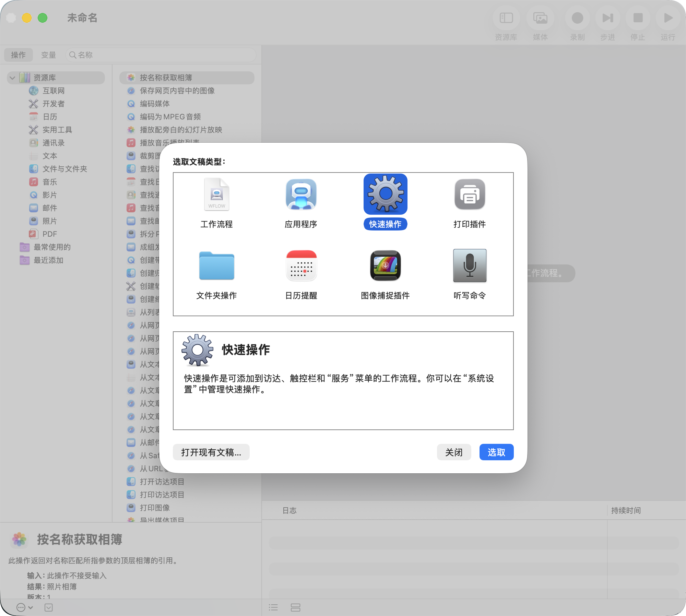Select the 图像捕捉插件 icon
686x616 pixels.
385,266
